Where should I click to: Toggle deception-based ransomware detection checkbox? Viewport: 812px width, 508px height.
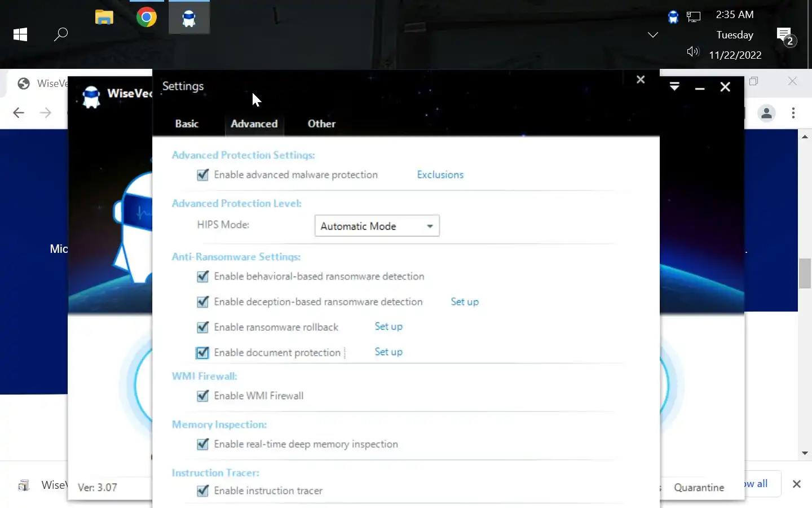(x=202, y=302)
